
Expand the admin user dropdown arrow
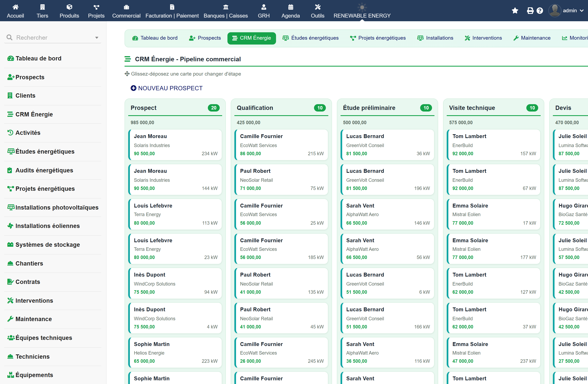tap(582, 11)
